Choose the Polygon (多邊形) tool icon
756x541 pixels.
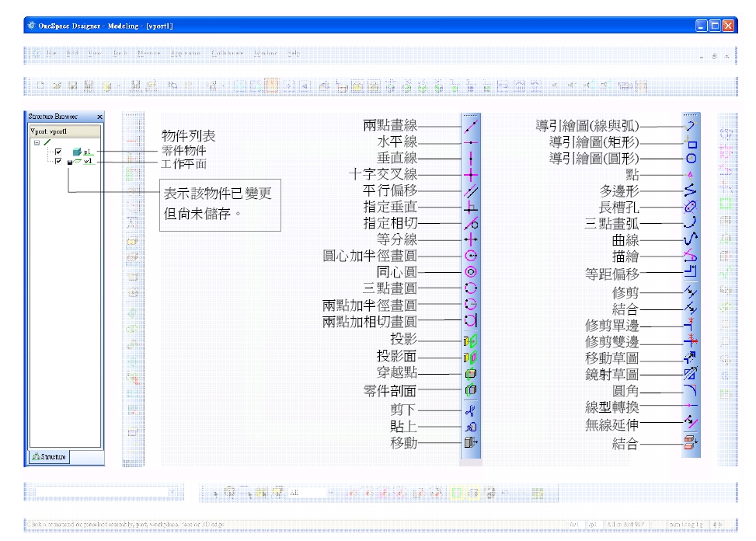(x=691, y=191)
